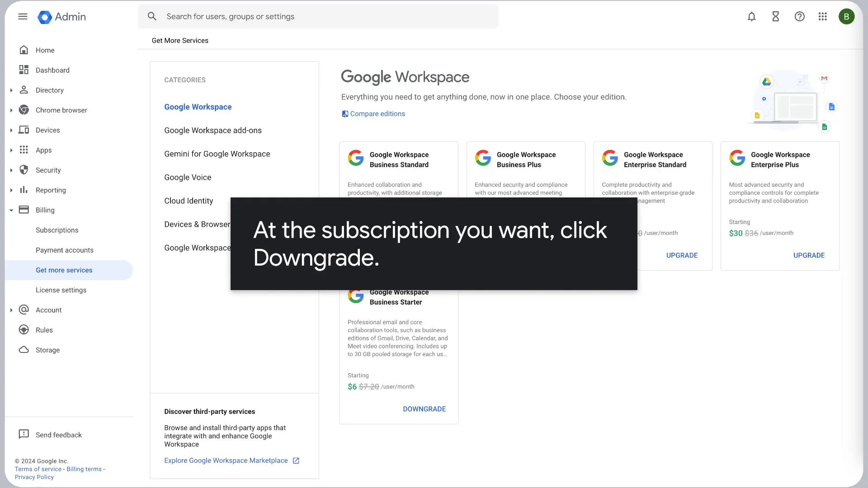868x488 pixels.
Task: Select Cloud Identity category item
Action: 189,200
